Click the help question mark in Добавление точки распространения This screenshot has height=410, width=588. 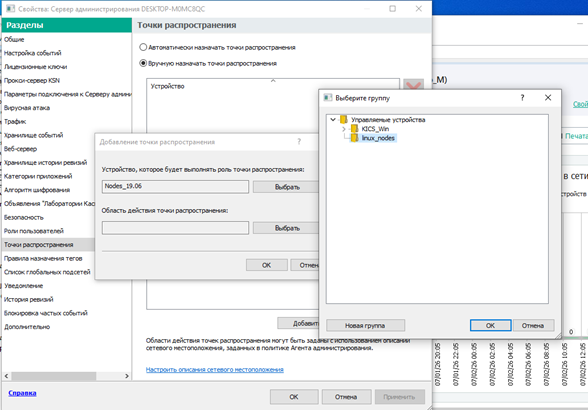click(299, 142)
